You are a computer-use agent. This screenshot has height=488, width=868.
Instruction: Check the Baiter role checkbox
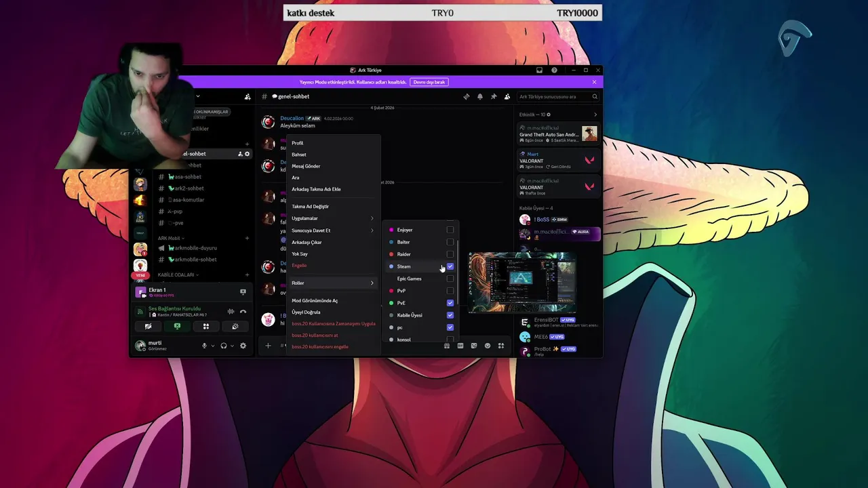pyautogui.click(x=450, y=242)
